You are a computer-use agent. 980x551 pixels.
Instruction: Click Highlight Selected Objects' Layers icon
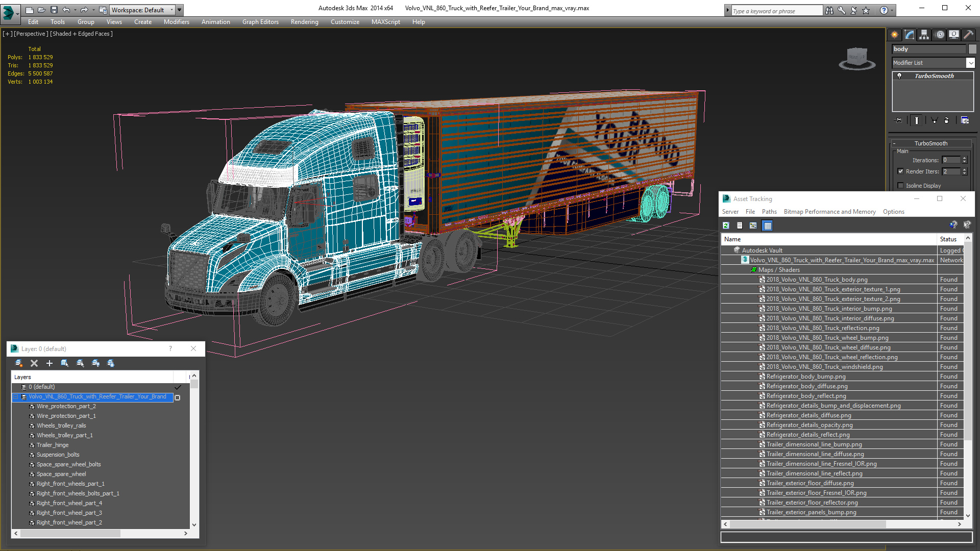(x=80, y=363)
